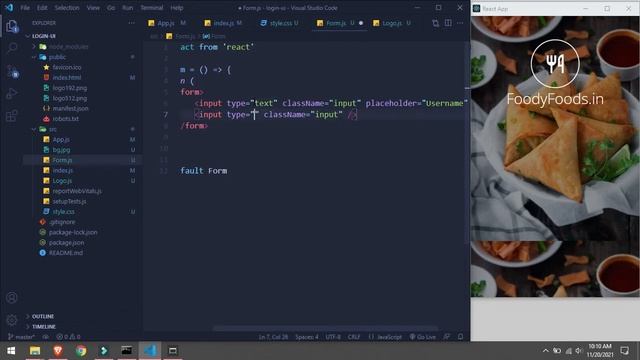Open logo192.png in explorer
This screenshot has width=640, height=360.
coord(69,88)
